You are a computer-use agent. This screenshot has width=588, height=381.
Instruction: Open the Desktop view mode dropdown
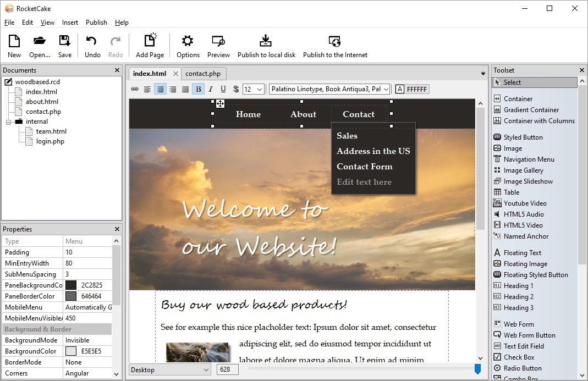tap(168, 369)
